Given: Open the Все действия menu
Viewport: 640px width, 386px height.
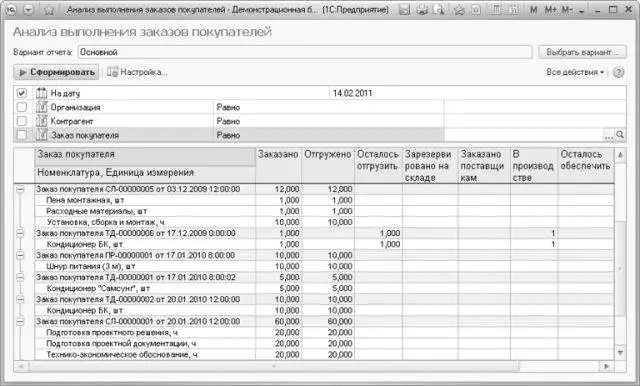Looking at the screenshot, I should click(575, 72).
